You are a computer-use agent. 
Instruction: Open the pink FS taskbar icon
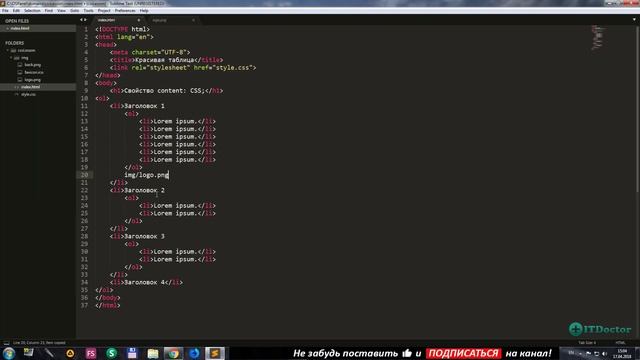[x=91, y=353]
